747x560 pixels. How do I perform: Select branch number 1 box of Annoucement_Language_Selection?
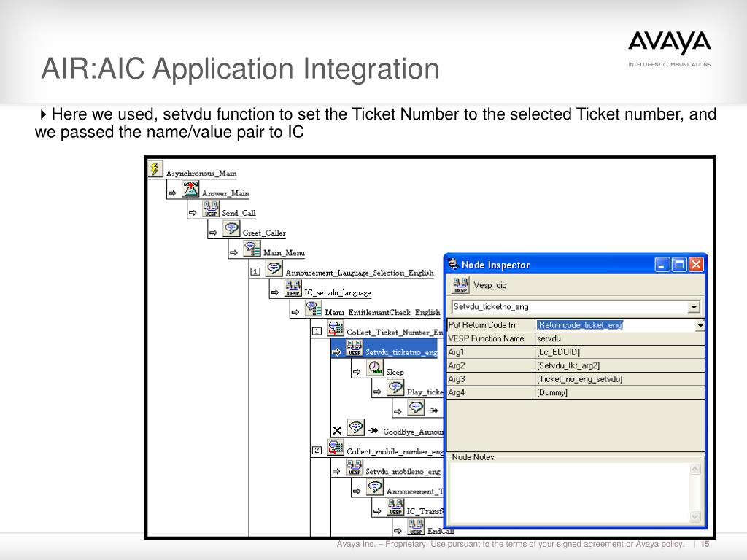click(x=255, y=272)
